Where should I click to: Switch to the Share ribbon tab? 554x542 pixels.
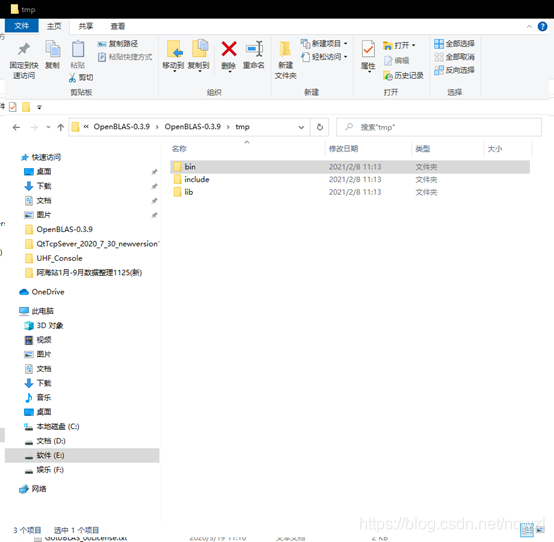86,26
